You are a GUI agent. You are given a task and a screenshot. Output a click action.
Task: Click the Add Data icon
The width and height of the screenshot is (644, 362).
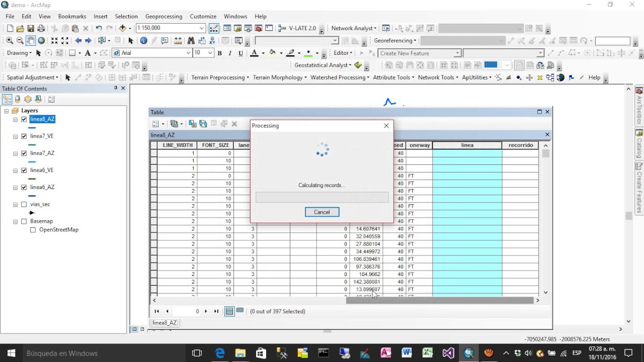click(122, 29)
